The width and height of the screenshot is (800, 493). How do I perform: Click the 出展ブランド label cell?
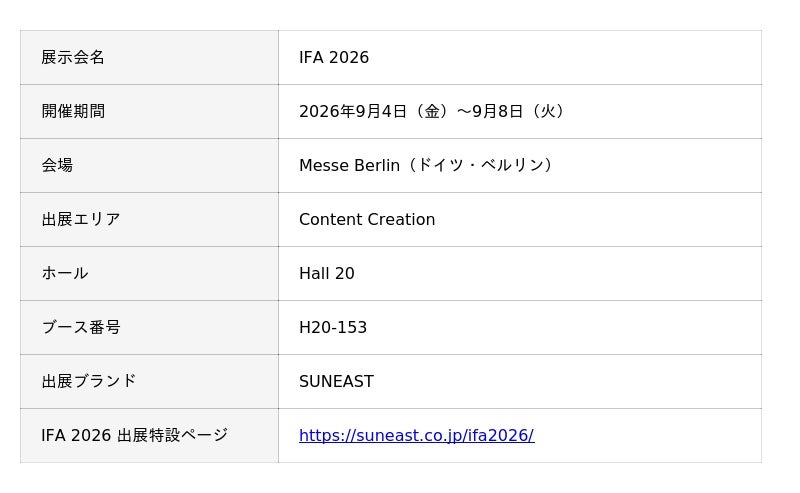click(149, 382)
